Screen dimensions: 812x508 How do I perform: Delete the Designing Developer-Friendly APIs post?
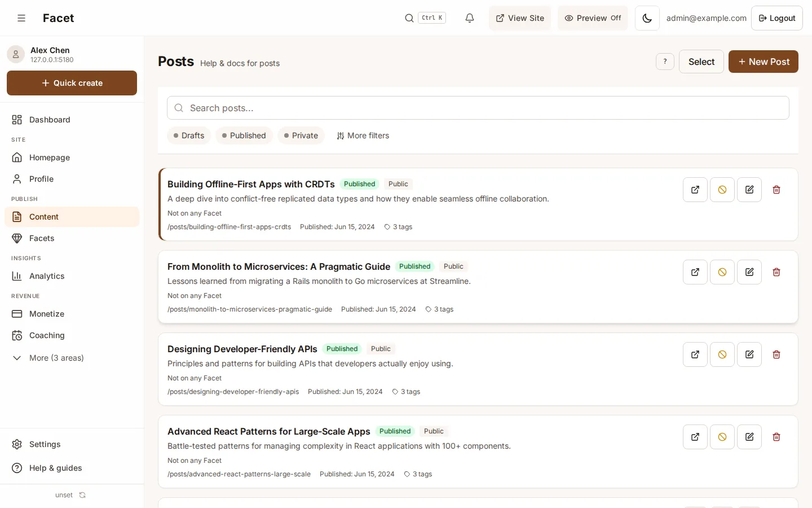click(x=776, y=354)
